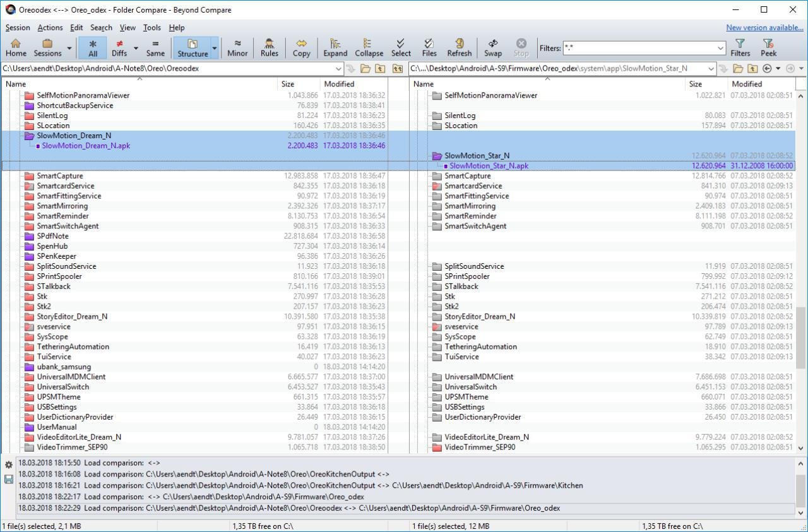The width and height of the screenshot is (808, 532).
Task: Click the log panel save icon
Action: pos(8,480)
